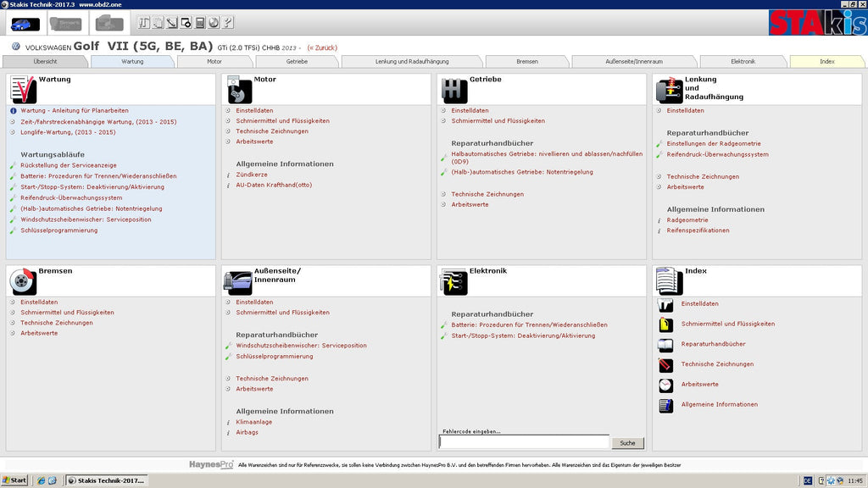
Task: Open the Wartung checklist icon
Action: pos(23,90)
